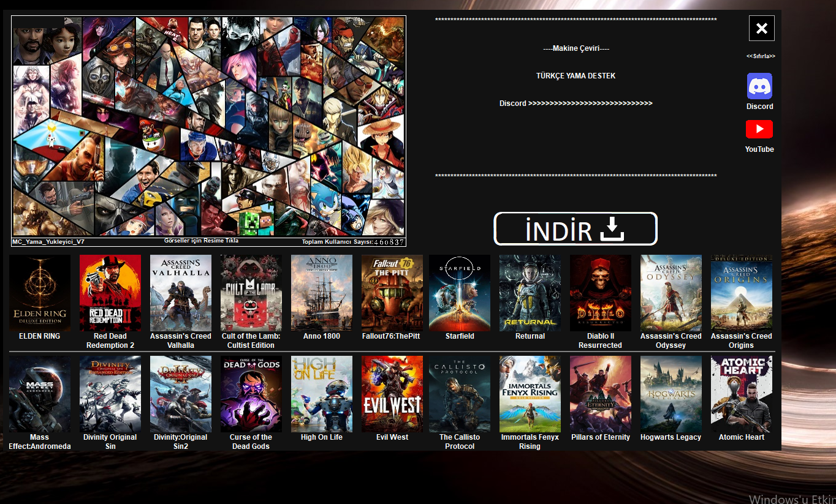Open the Discord icon link
The image size is (836, 504).
click(x=759, y=86)
